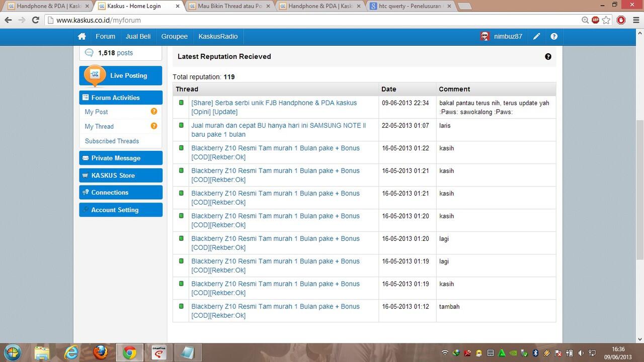The width and height of the screenshot is (644, 362).
Task: Open Account Setting section
Action: (x=121, y=210)
